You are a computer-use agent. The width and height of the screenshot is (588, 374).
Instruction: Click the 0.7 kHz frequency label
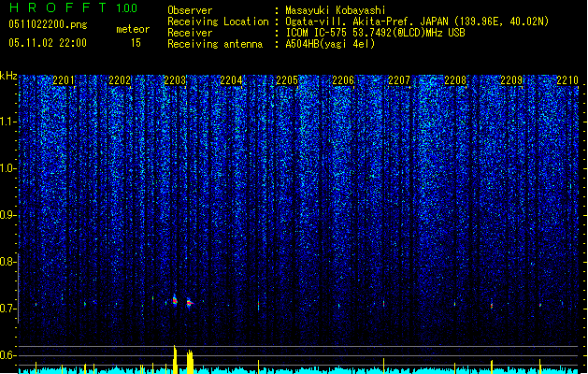[7, 309]
